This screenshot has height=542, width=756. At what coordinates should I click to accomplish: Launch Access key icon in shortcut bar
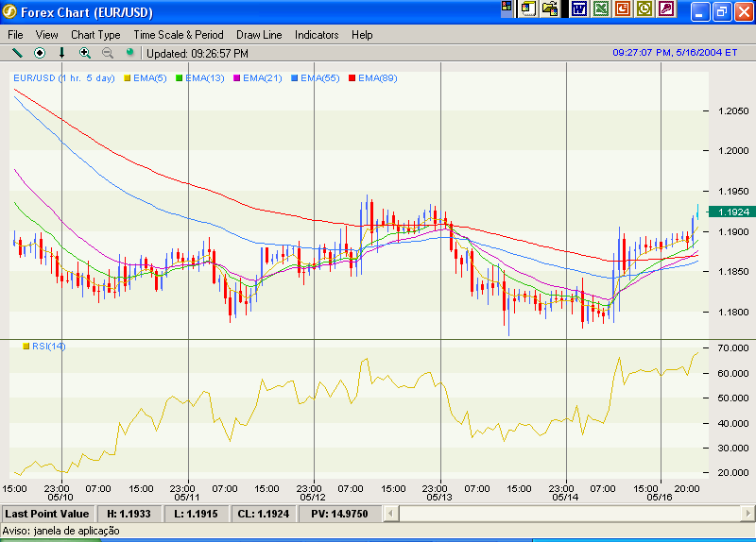(666, 8)
